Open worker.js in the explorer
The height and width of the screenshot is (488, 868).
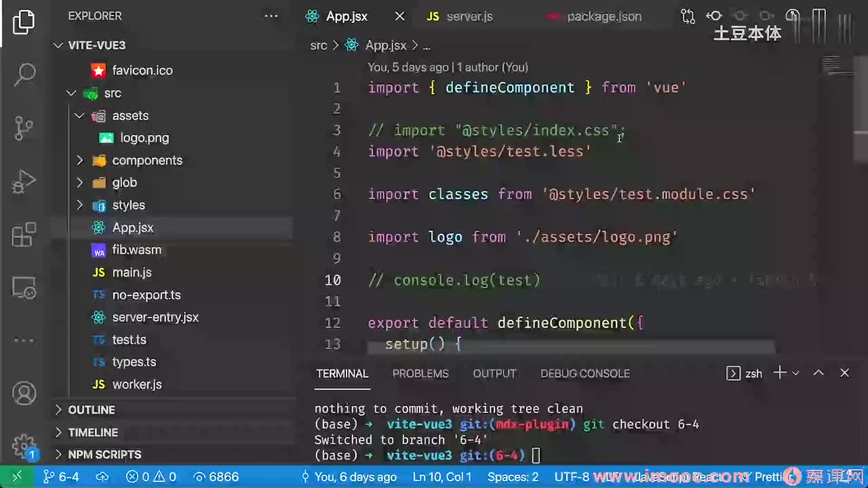point(137,384)
